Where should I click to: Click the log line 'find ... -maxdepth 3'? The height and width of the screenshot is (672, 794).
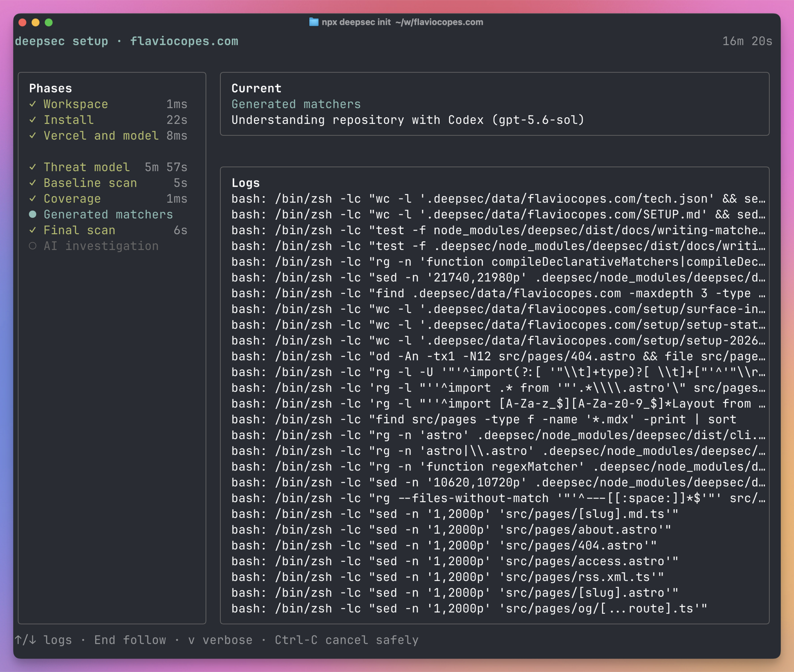point(498,293)
